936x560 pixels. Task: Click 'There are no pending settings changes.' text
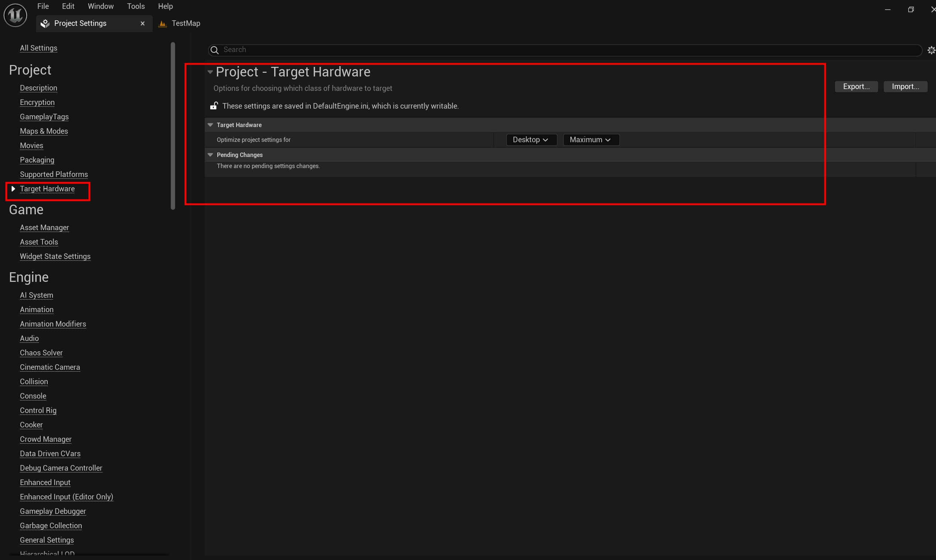(268, 166)
